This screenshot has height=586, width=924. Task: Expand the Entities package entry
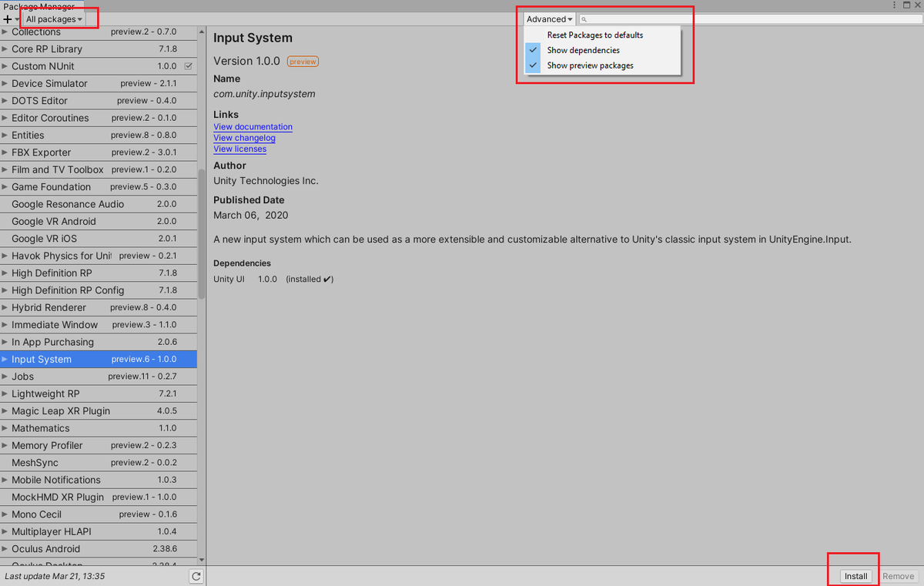pos(5,135)
